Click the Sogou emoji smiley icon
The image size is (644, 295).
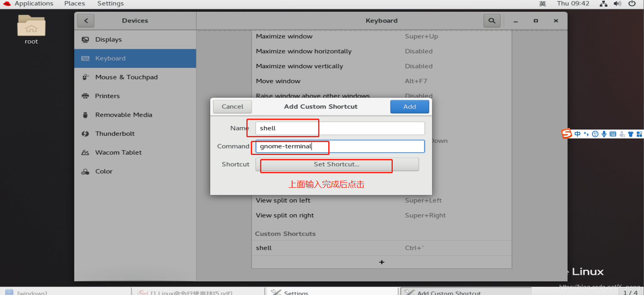click(x=595, y=134)
